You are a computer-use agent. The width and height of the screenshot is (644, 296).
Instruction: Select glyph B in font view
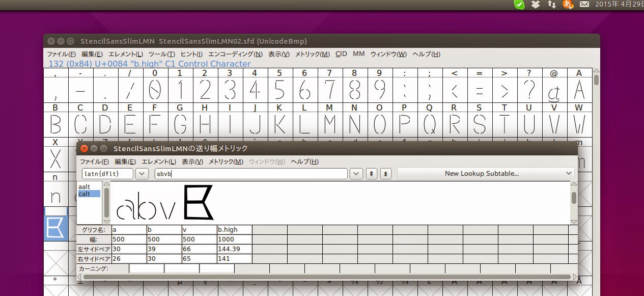tap(55, 125)
